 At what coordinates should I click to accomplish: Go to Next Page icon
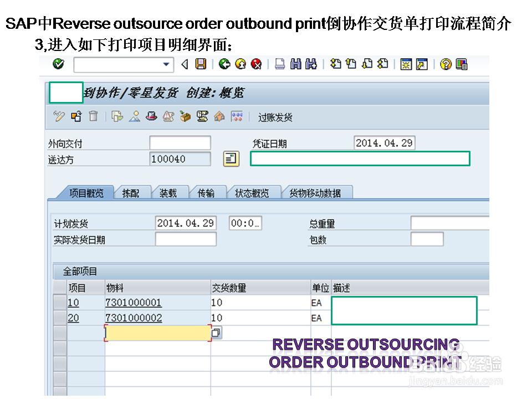point(367,64)
